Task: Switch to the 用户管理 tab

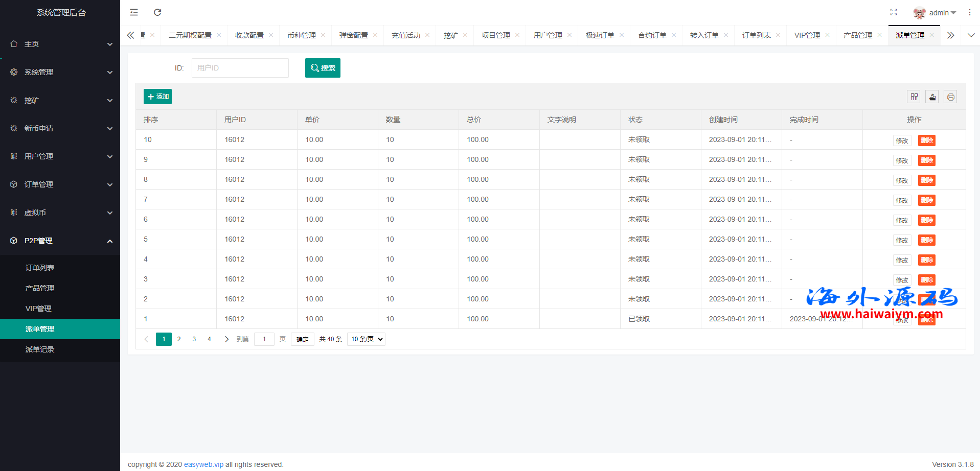Action: (x=548, y=35)
